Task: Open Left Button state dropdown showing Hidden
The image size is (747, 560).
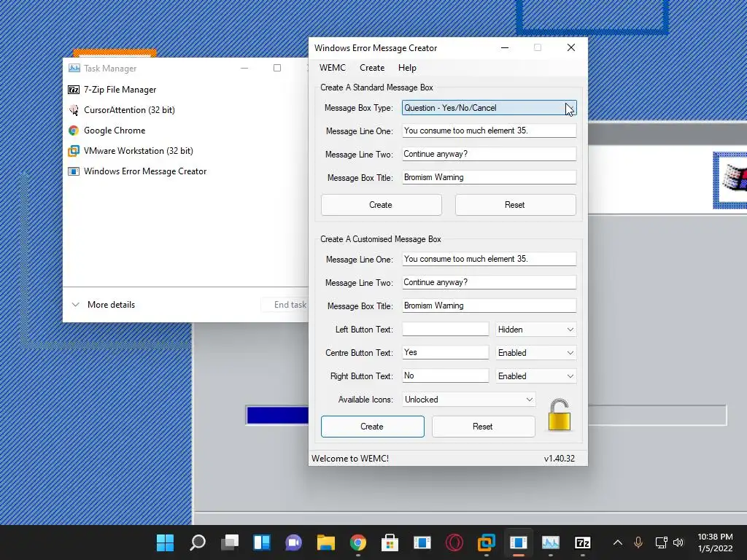Action: (x=536, y=330)
